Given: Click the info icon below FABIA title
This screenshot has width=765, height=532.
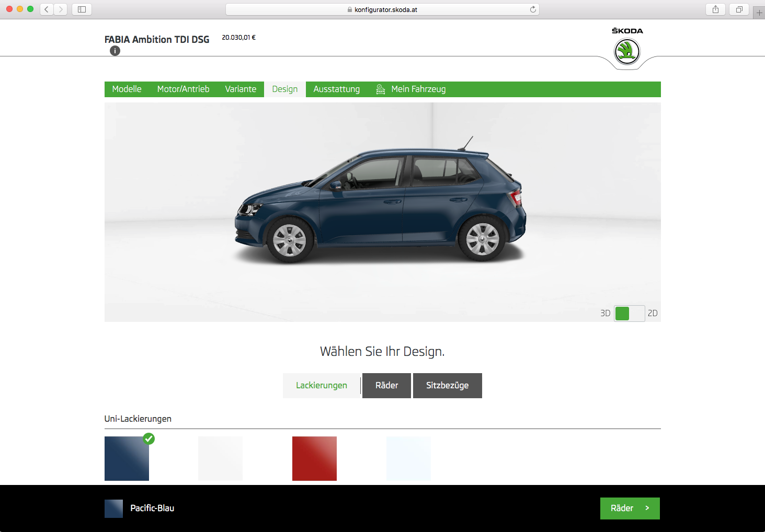Looking at the screenshot, I should click(x=115, y=51).
